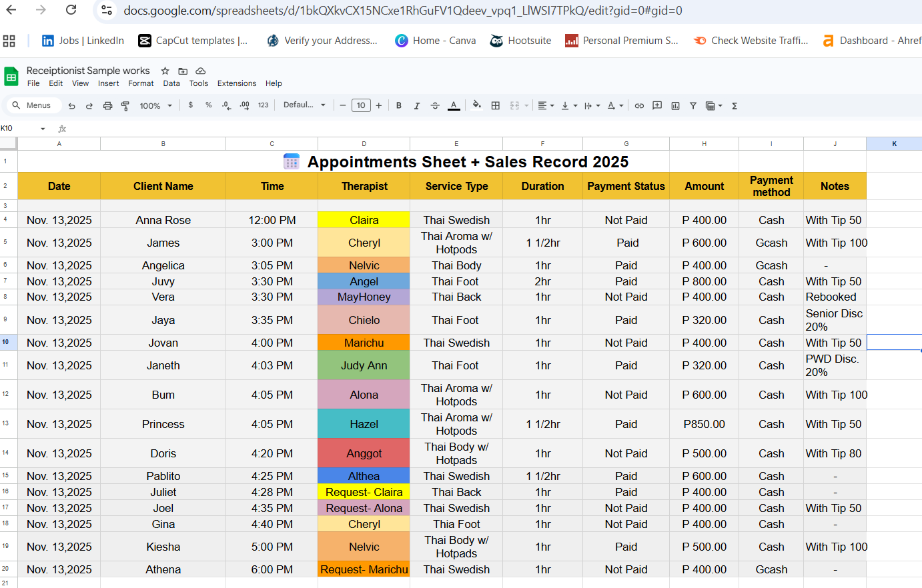Star the Receiptionist Sample works document

click(165, 71)
